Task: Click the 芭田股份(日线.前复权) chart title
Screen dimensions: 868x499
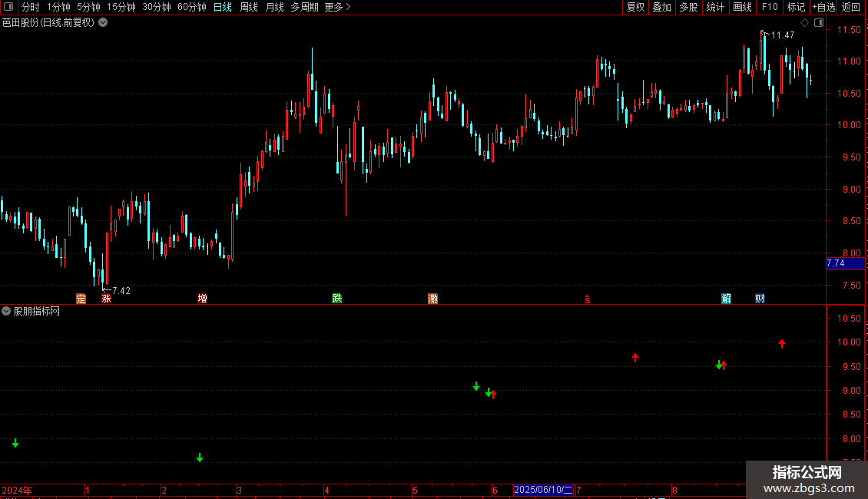Action: coord(48,23)
